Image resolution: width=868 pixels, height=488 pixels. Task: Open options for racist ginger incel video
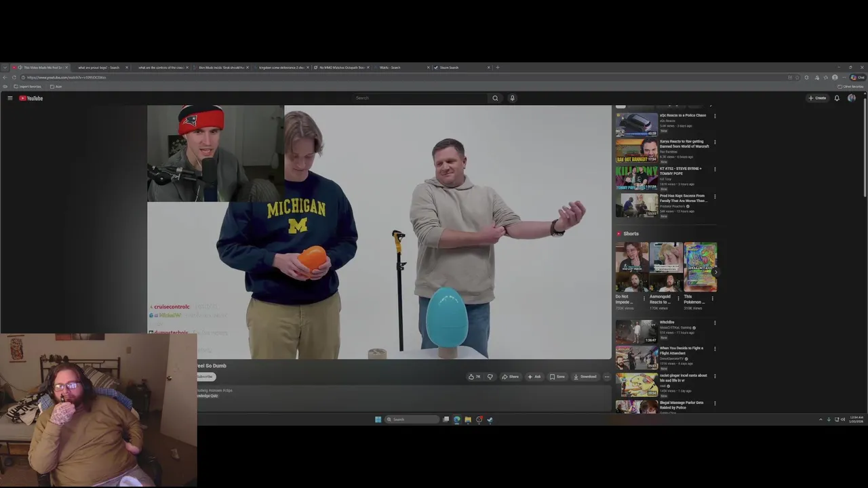[x=715, y=376]
